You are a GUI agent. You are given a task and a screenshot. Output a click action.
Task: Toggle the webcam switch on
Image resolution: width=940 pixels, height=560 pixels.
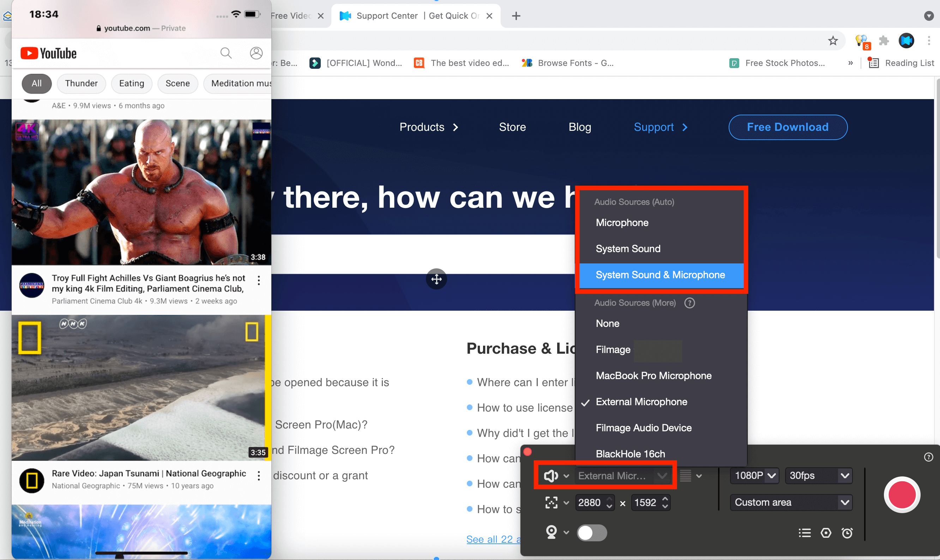coord(592,532)
